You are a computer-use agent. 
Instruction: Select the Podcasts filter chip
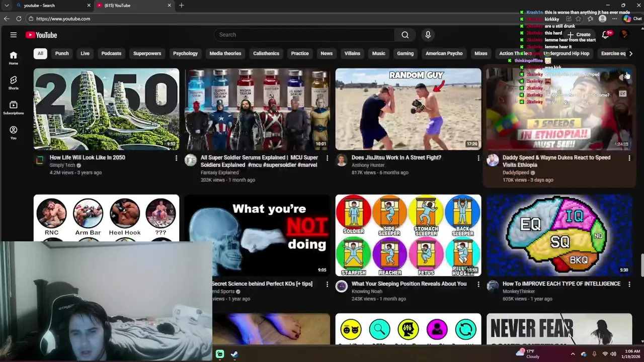pyautogui.click(x=111, y=53)
